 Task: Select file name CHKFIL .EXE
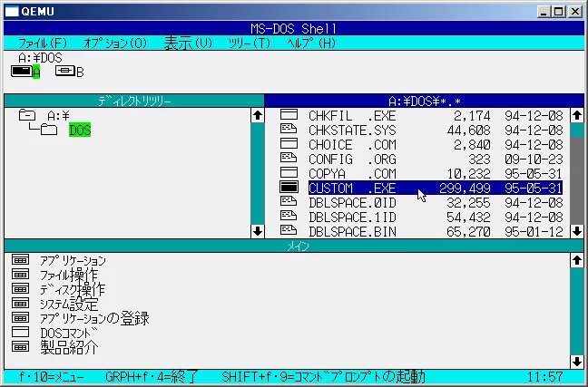352,115
